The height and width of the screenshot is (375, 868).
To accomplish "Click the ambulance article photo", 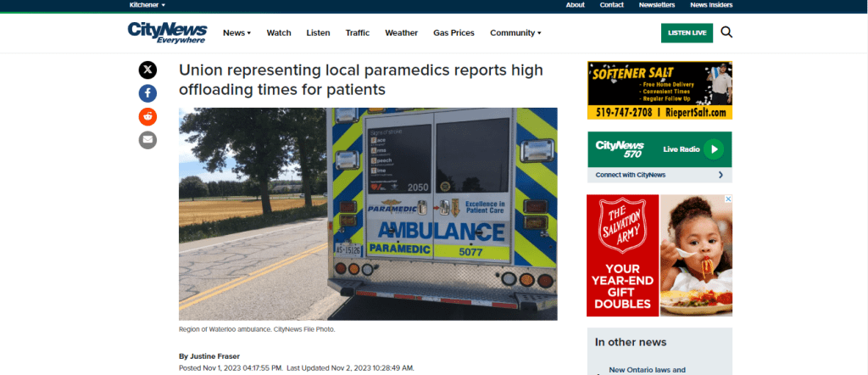I will [368, 214].
